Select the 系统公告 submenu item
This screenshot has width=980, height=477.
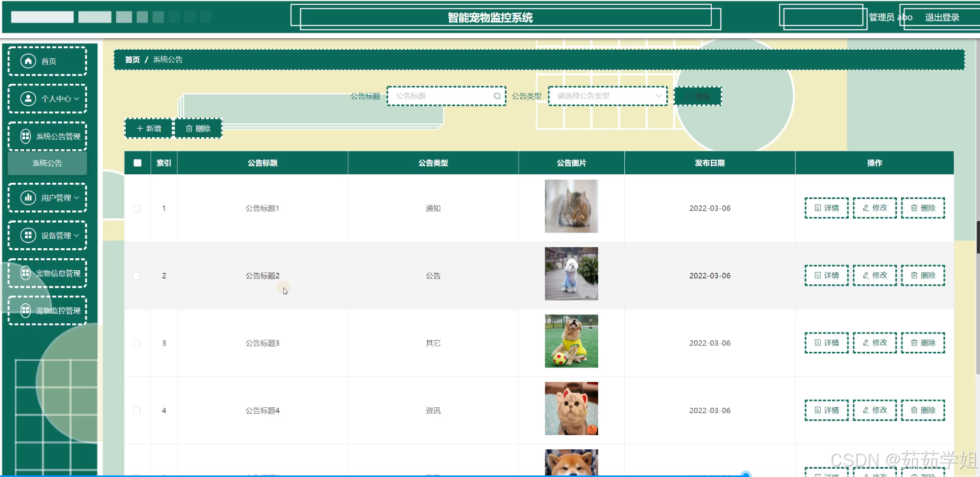pyautogui.click(x=47, y=163)
